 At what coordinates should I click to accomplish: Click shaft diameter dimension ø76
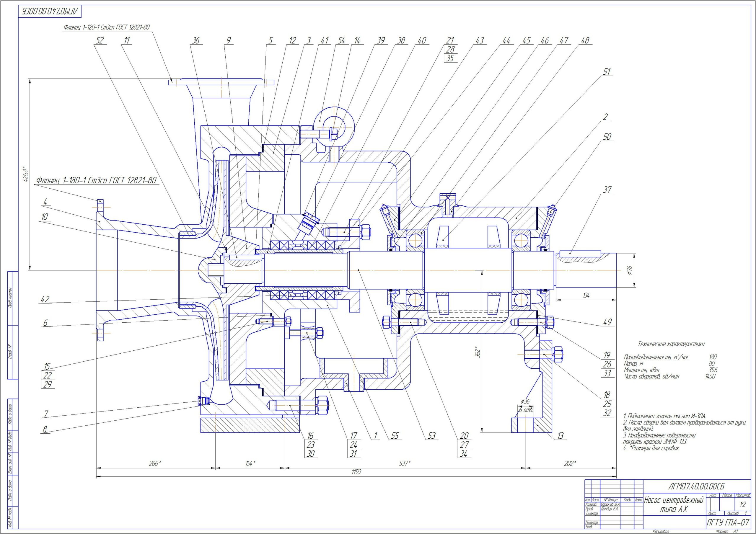coord(630,271)
